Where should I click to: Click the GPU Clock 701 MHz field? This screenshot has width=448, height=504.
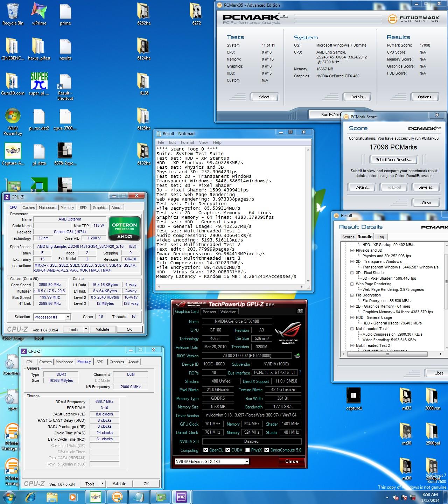pyautogui.click(x=213, y=424)
